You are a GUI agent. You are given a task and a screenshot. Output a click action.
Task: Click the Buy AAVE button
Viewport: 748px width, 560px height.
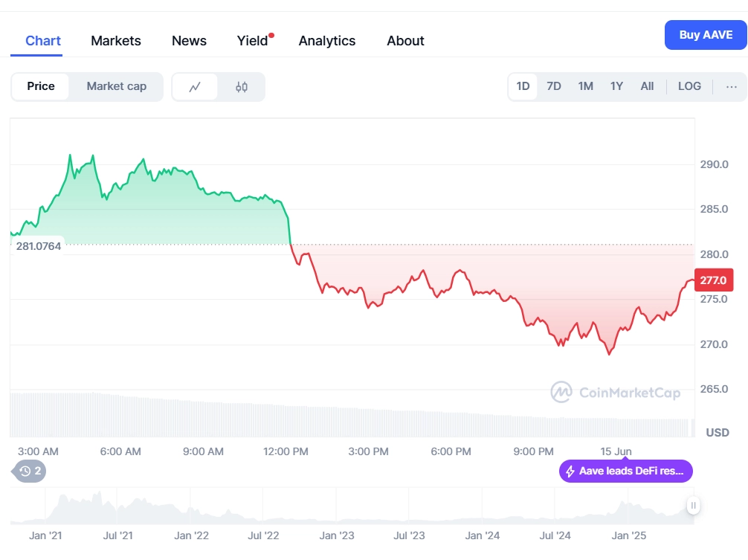(x=706, y=35)
